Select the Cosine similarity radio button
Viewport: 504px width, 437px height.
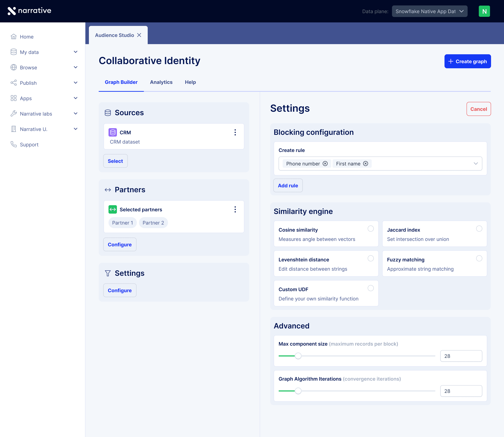coord(370,228)
